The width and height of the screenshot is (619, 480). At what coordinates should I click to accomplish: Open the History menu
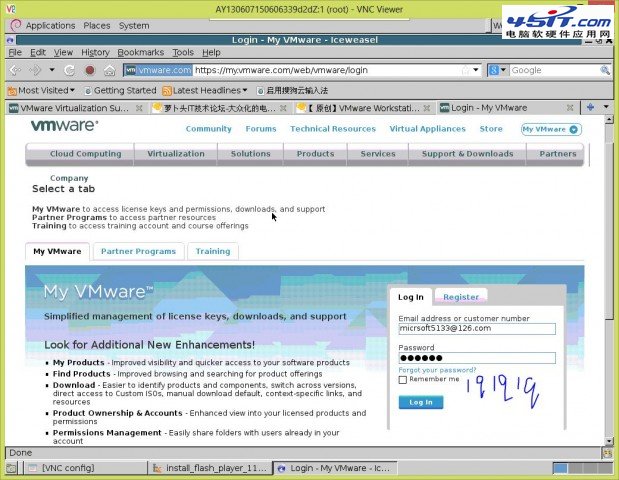95,52
